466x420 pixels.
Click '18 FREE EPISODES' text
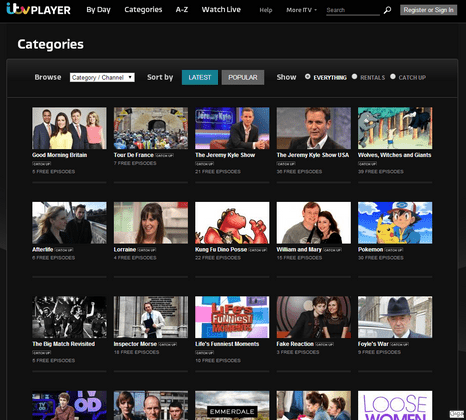coord(136,352)
